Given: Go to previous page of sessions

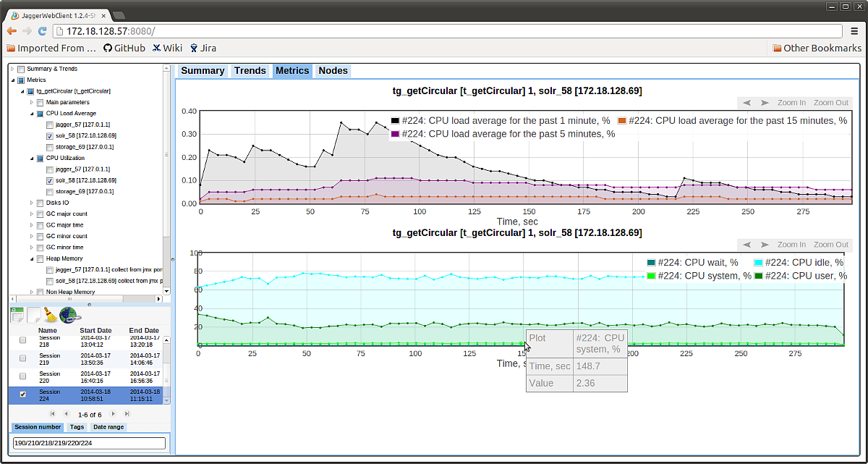Looking at the screenshot, I should 67,414.
